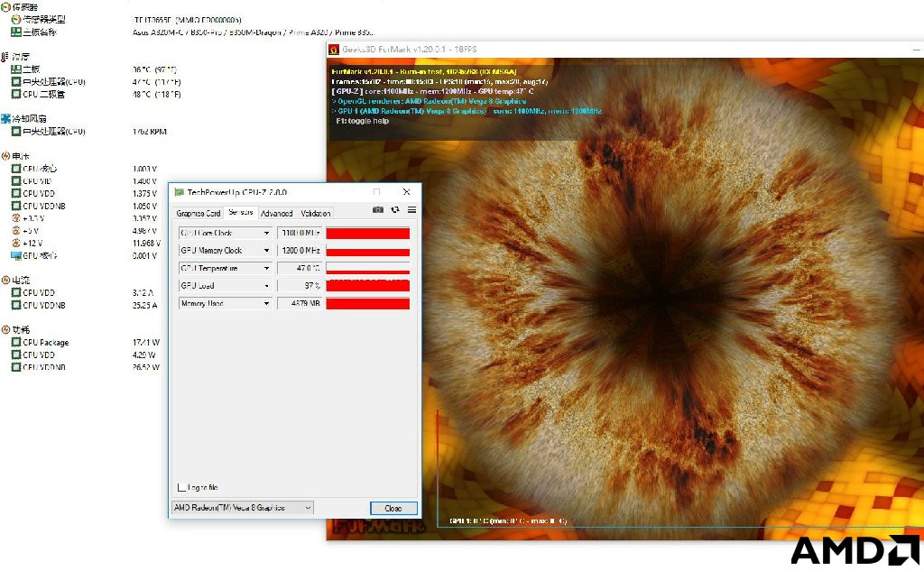Open the GPU Load sensor dropdown

point(266,286)
